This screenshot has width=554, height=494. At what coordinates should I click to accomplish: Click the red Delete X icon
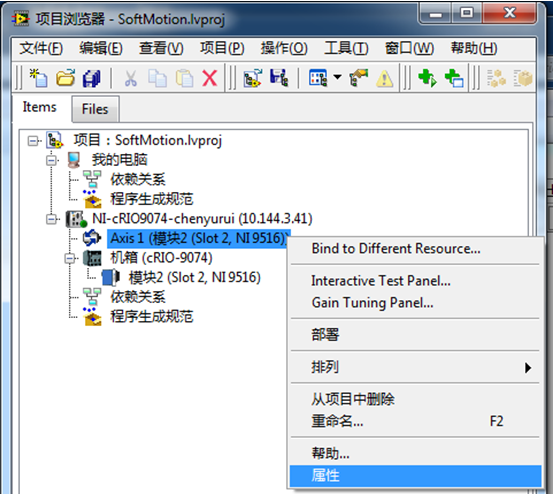pyautogui.click(x=210, y=78)
